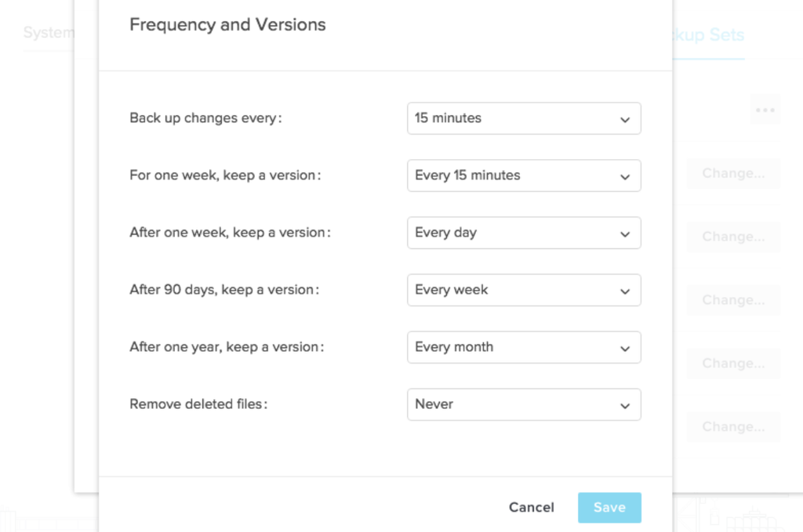Image resolution: width=803 pixels, height=532 pixels.
Task: Click the fourth "Change..." button from top
Action: click(x=733, y=364)
